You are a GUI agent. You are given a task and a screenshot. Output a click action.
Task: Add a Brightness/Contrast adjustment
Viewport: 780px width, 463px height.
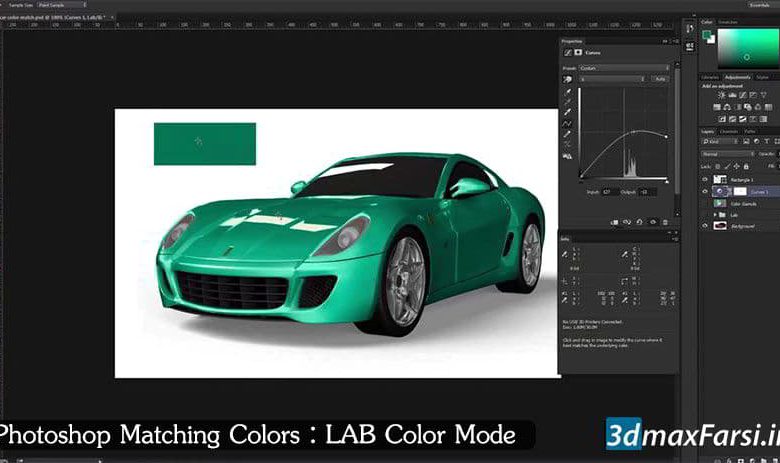[x=722, y=95]
